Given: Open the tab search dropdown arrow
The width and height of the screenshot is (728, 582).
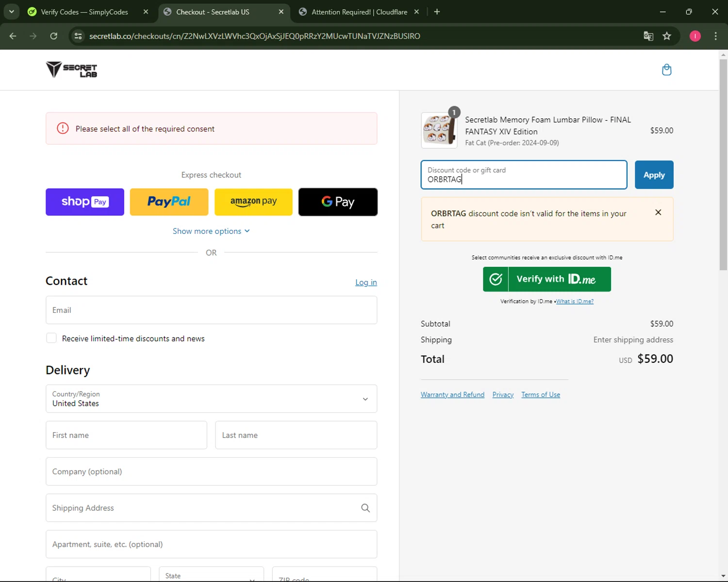Looking at the screenshot, I should 11,12.
